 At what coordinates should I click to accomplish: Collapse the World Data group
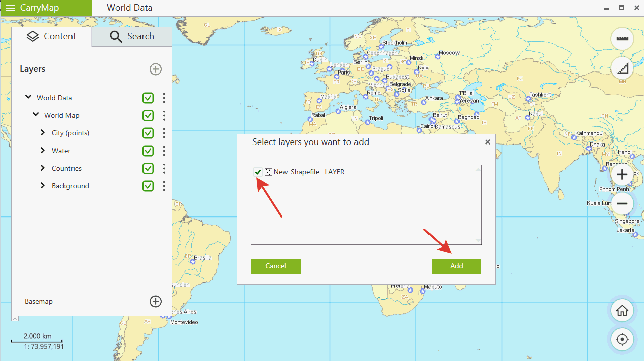[x=28, y=97]
